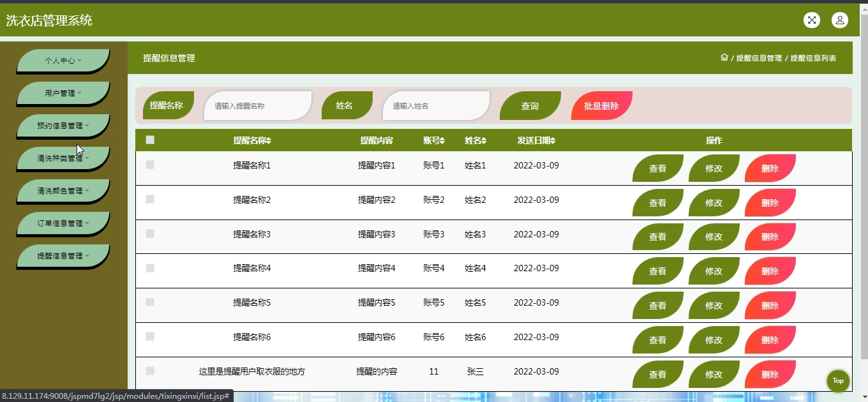Expand the 清洗种类管理 sidebar menu
The height and width of the screenshot is (402, 868).
point(63,158)
